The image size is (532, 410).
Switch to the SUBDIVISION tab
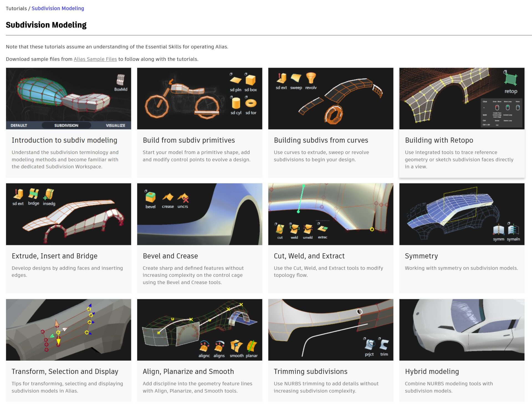pyautogui.click(x=66, y=125)
